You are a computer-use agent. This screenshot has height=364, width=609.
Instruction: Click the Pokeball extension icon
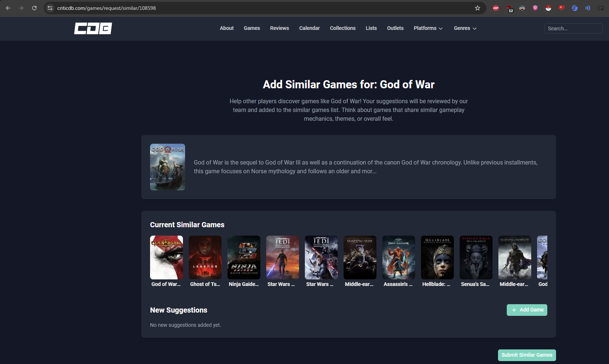[x=548, y=8]
